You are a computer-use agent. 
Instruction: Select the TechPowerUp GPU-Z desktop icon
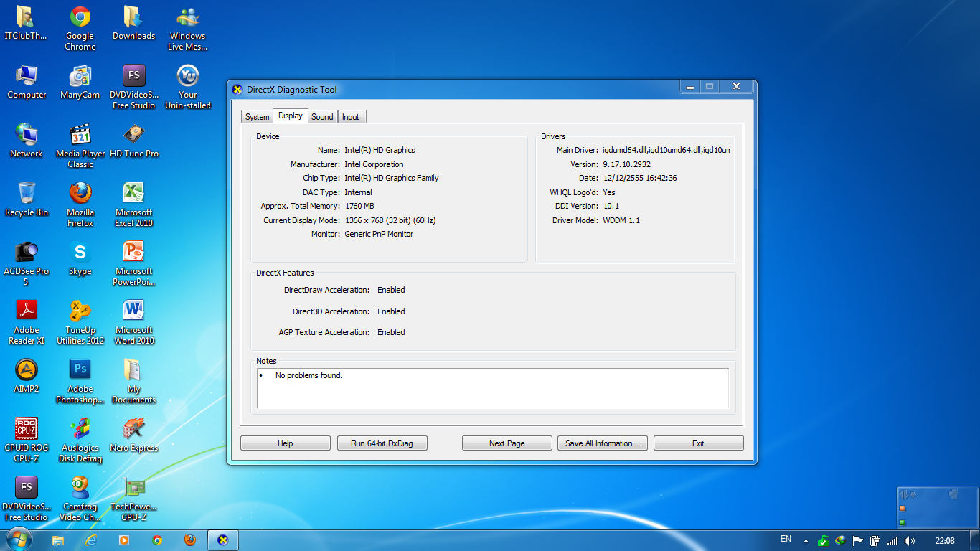coord(133,499)
